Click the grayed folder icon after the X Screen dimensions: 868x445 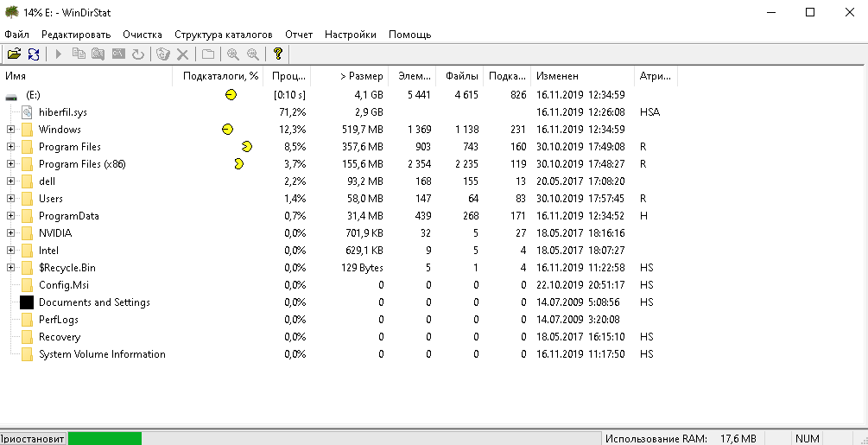click(207, 54)
